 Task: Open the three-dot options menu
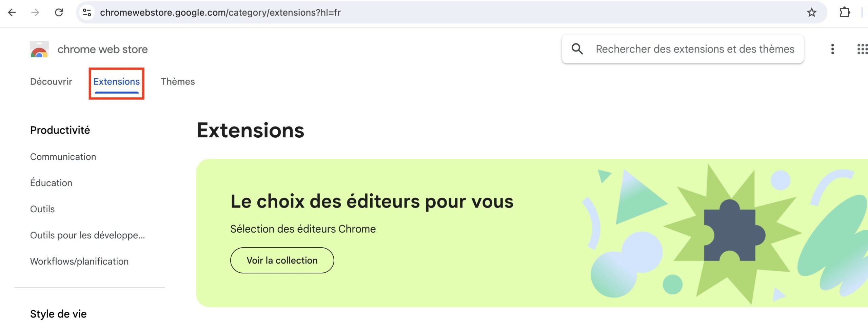[832, 49]
